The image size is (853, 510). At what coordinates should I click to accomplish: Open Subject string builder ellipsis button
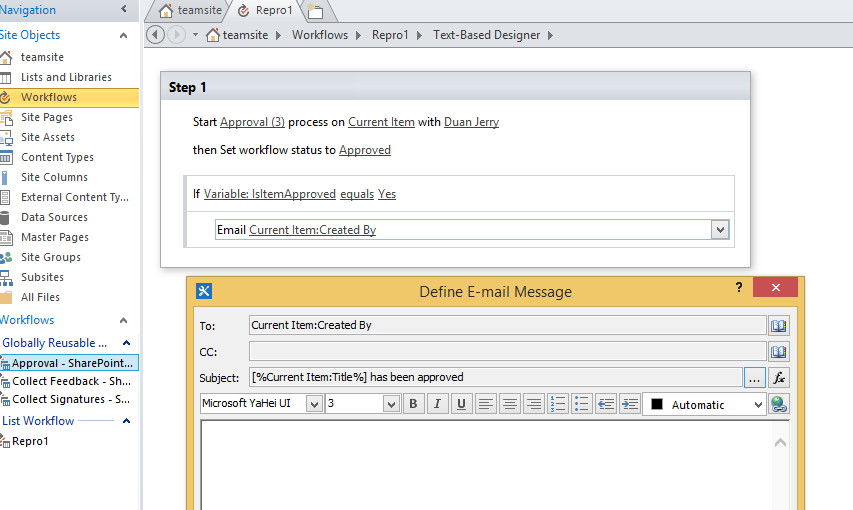[x=755, y=378]
